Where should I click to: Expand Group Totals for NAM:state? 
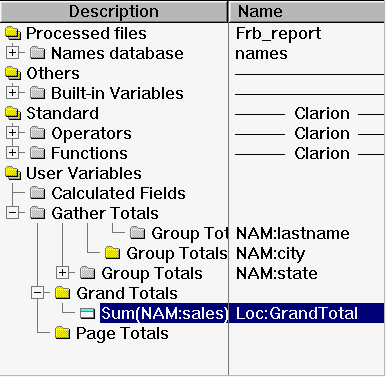pyautogui.click(x=62, y=273)
